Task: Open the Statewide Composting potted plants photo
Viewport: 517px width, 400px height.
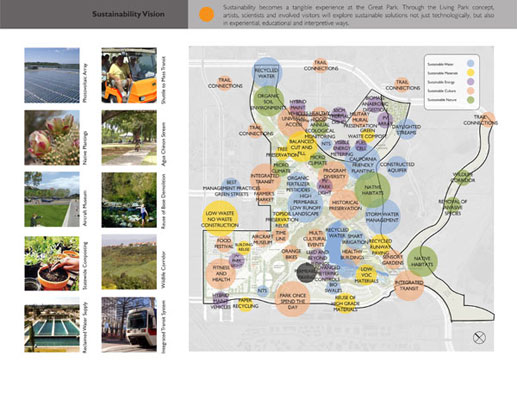Action: (x=52, y=263)
